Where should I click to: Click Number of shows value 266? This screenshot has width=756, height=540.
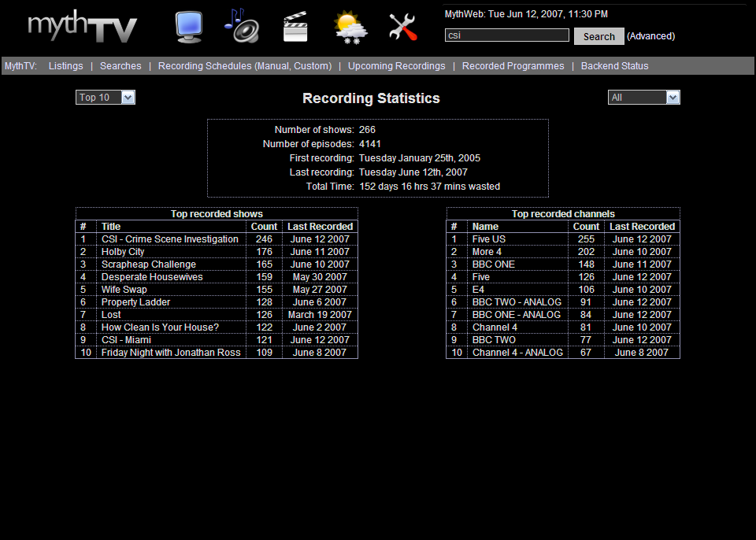coord(367,130)
